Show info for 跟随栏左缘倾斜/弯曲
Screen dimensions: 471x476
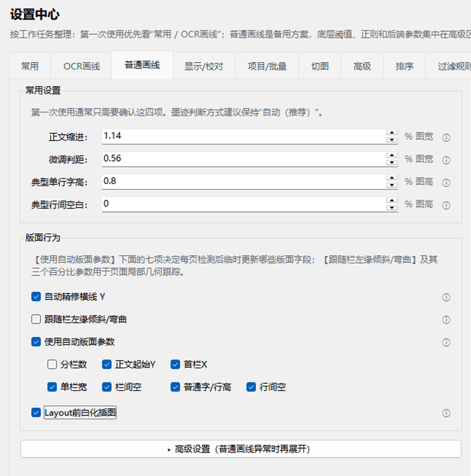[x=446, y=320]
